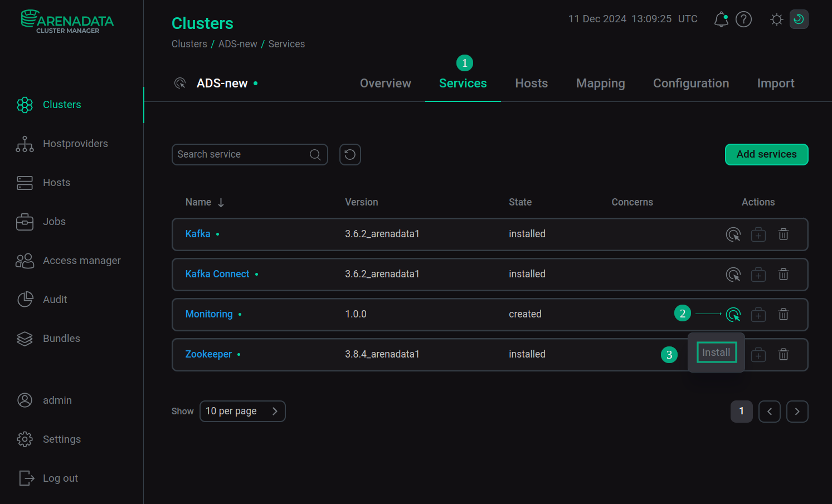Viewport: 832px width, 504px height.
Task: Reset the service search filter
Action: coord(350,154)
